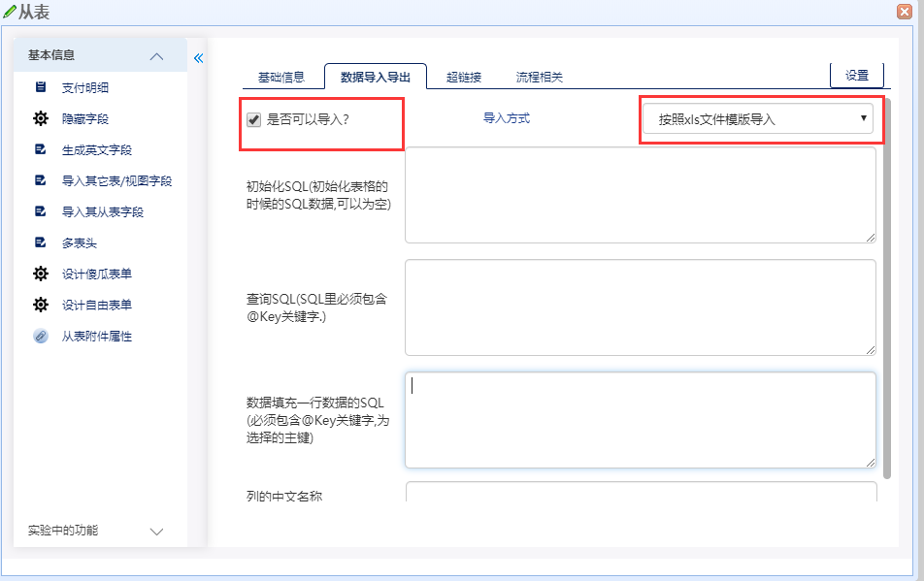Collapse the 基本信息 section header

[x=156, y=55]
